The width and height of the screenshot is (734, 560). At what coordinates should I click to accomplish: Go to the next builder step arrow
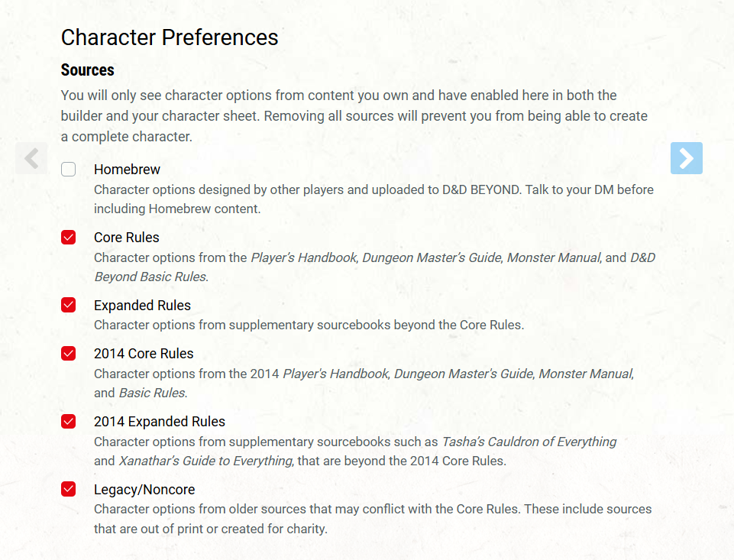pyautogui.click(x=686, y=158)
